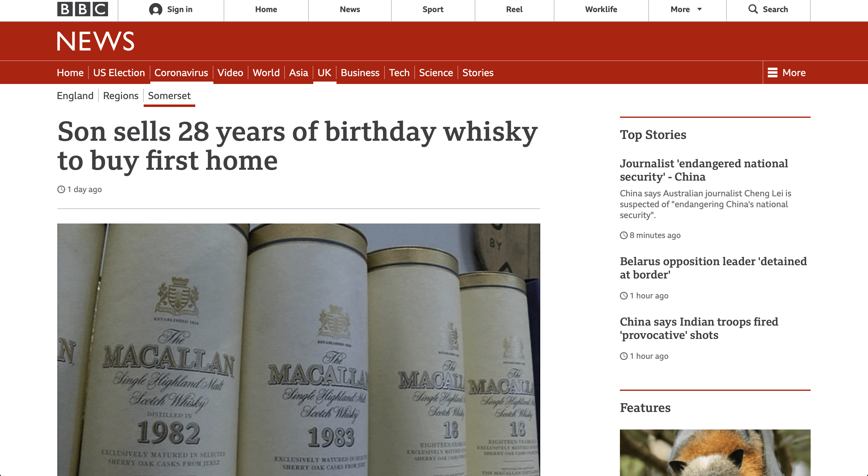Click clock icon next to 8 minutes ago
The width and height of the screenshot is (868, 476).
tap(624, 235)
